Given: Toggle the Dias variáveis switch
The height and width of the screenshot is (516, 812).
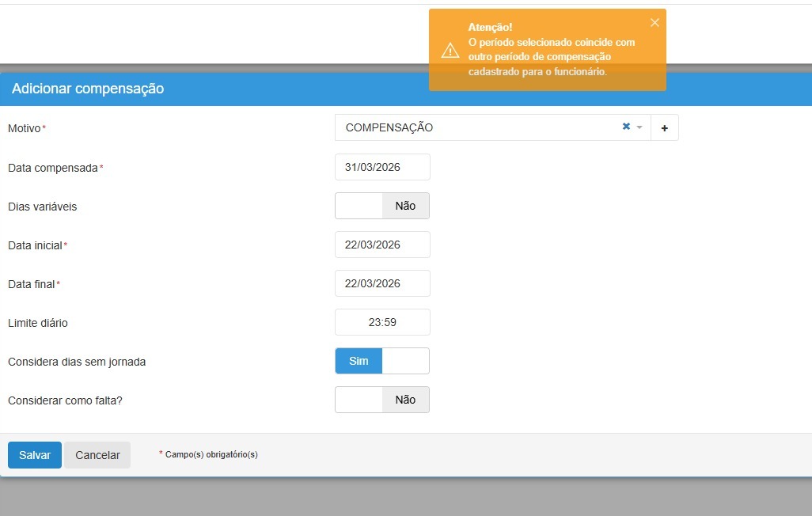Looking at the screenshot, I should point(382,206).
